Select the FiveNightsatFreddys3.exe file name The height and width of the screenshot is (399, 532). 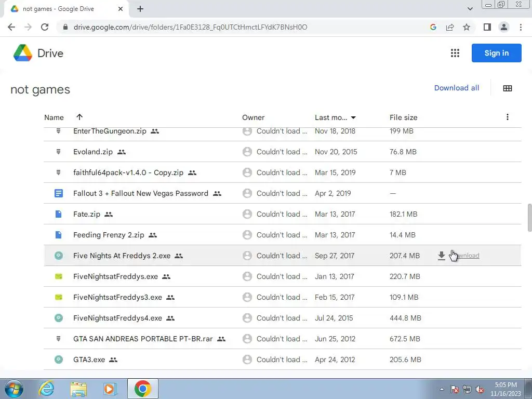117,298
